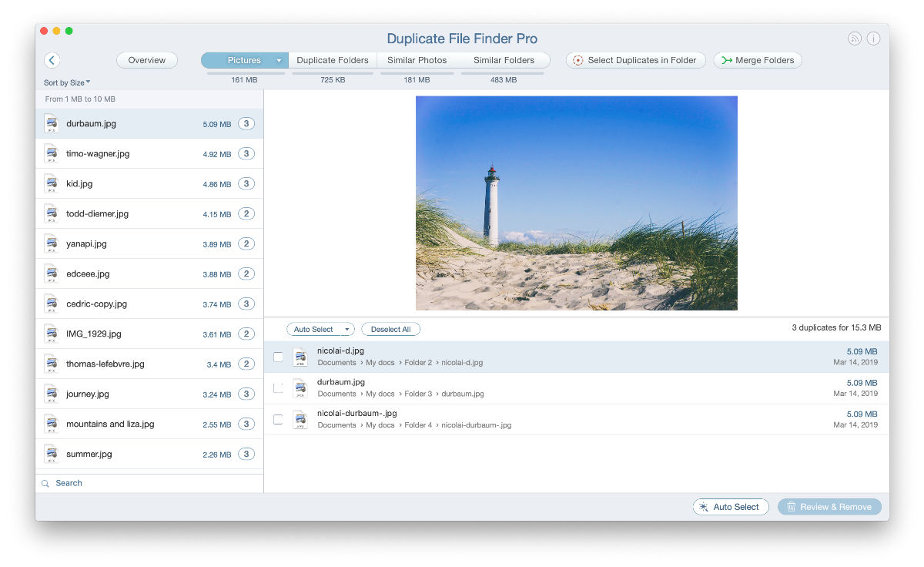Open the Overview screen
924x567 pixels.
coord(147,60)
